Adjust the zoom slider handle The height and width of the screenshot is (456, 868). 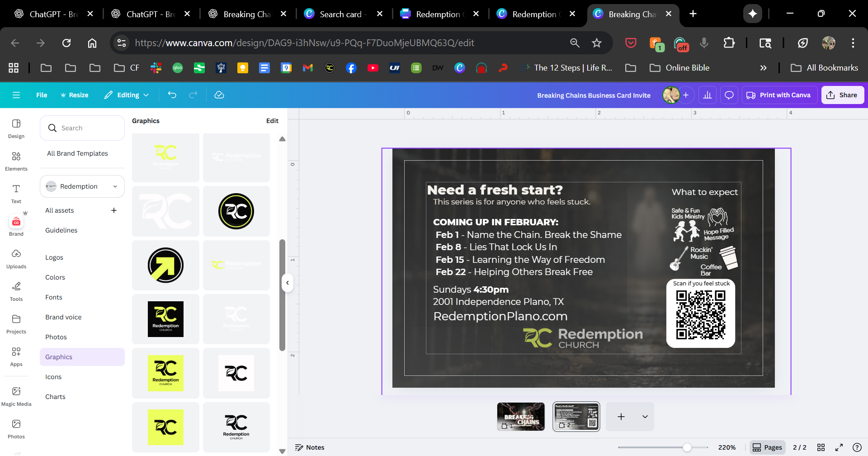click(x=687, y=447)
